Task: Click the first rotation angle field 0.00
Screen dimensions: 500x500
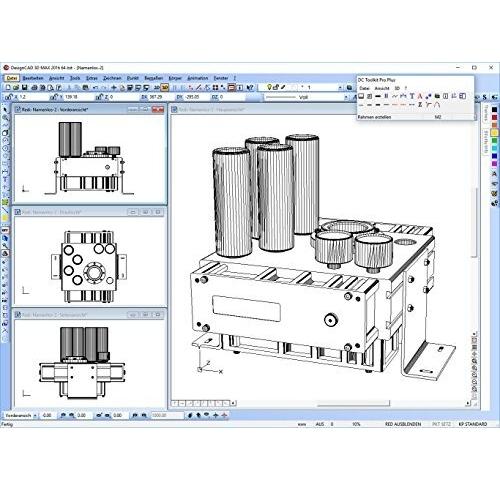Action: [x=49, y=415]
